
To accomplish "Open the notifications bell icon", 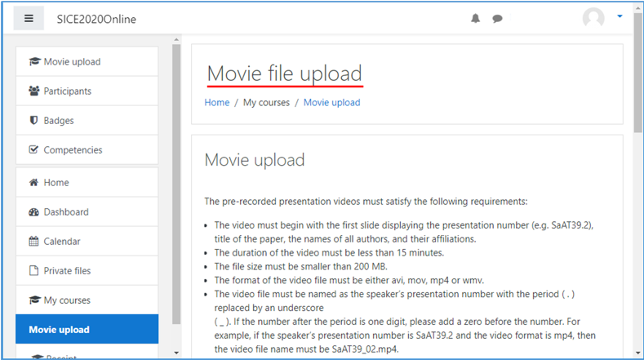I will click(x=475, y=19).
